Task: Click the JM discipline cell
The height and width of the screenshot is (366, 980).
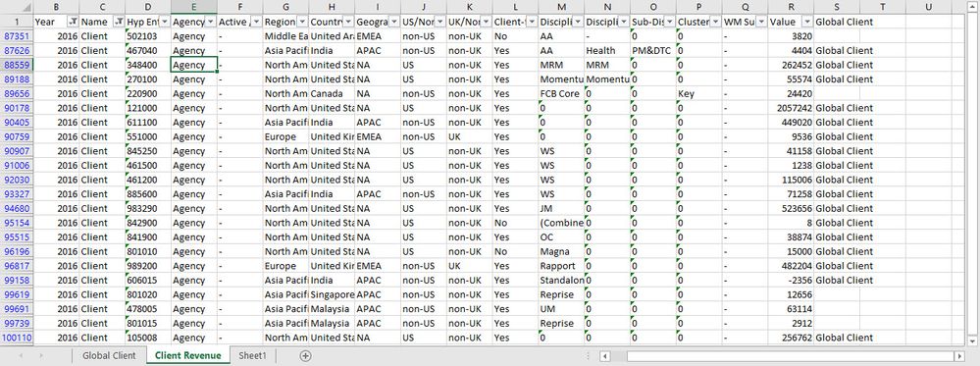Action: click(562, 208)
